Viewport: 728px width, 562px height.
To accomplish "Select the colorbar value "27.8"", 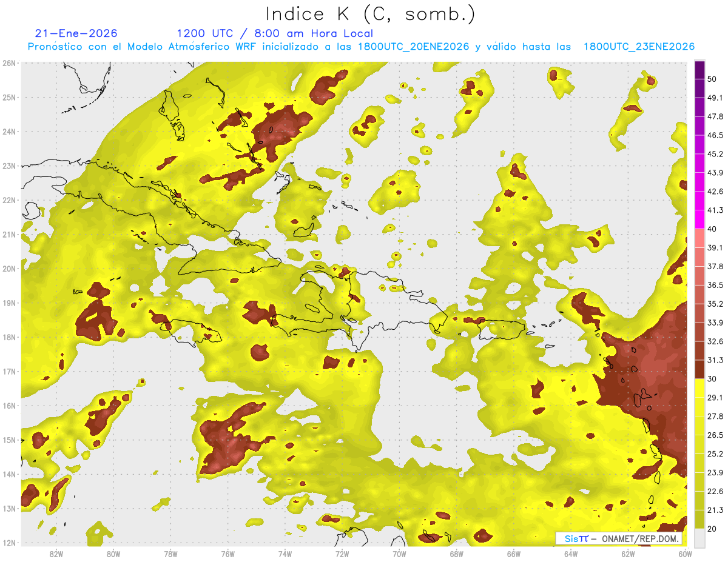I will [x=715, y=416].
